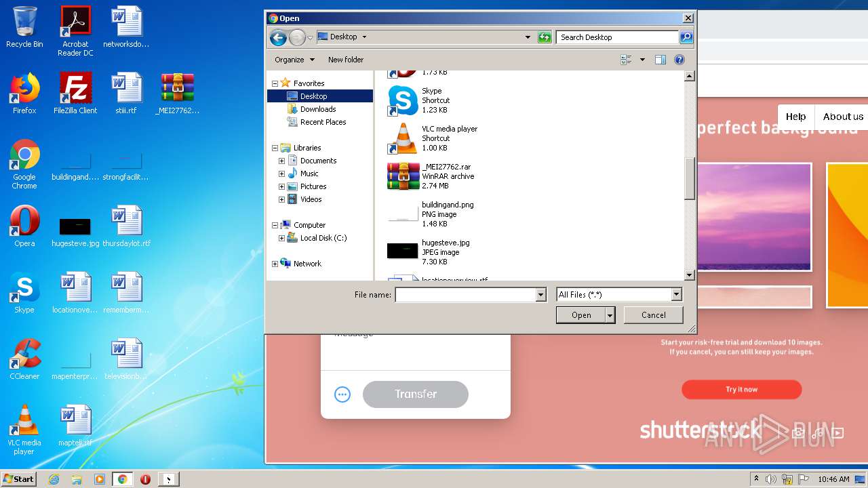868x488 pixels.
Task: Collapse the Libraries tree node
Action: click(x=275, y=148)
